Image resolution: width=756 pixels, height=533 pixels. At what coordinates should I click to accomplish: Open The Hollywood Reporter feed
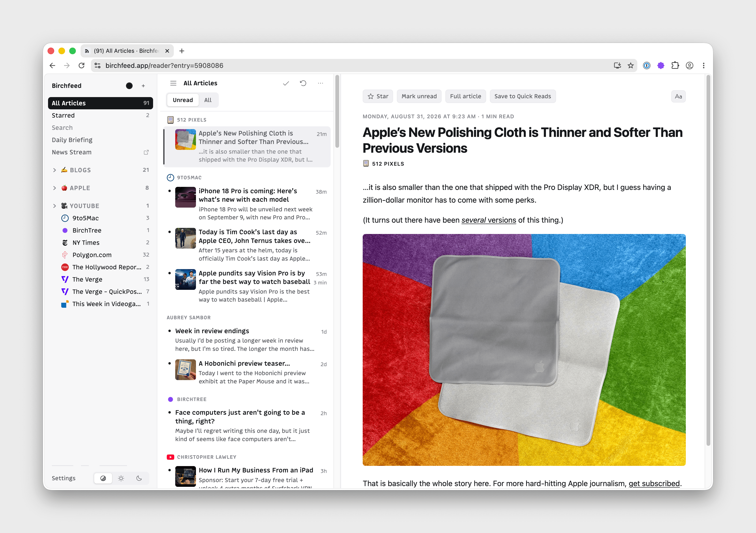point(100,267)
